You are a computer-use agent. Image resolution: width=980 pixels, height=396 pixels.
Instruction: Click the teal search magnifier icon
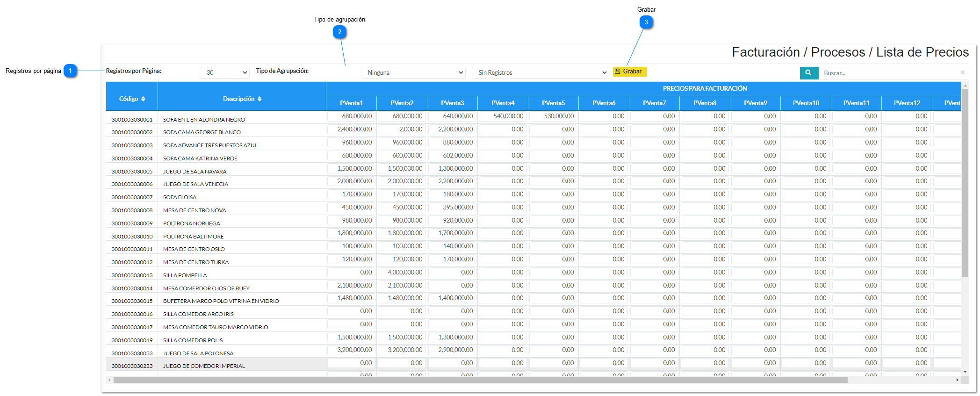tap(809, 73)
